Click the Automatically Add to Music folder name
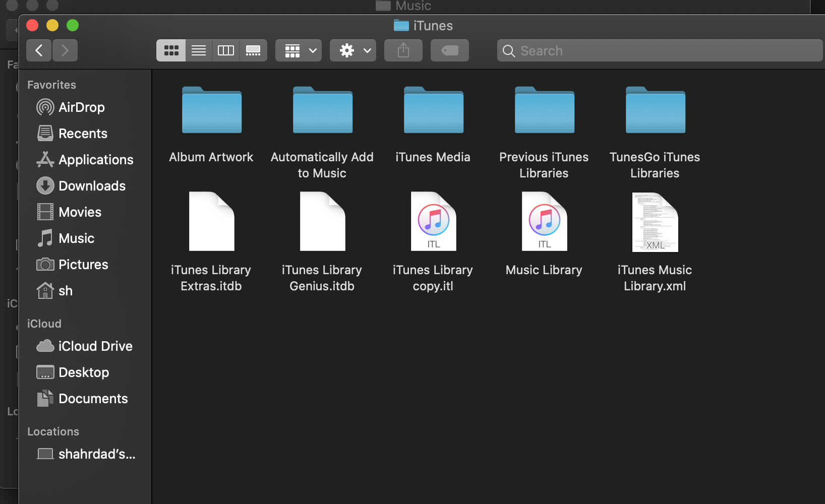 tap(322, 165)
